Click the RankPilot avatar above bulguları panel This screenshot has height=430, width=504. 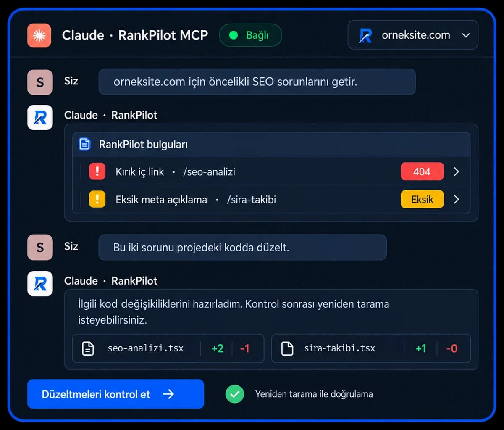[40, 117]
